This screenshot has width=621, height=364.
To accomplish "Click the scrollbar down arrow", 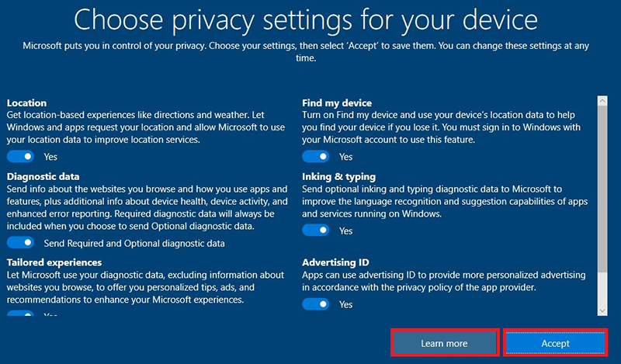I will pos(602,311).
